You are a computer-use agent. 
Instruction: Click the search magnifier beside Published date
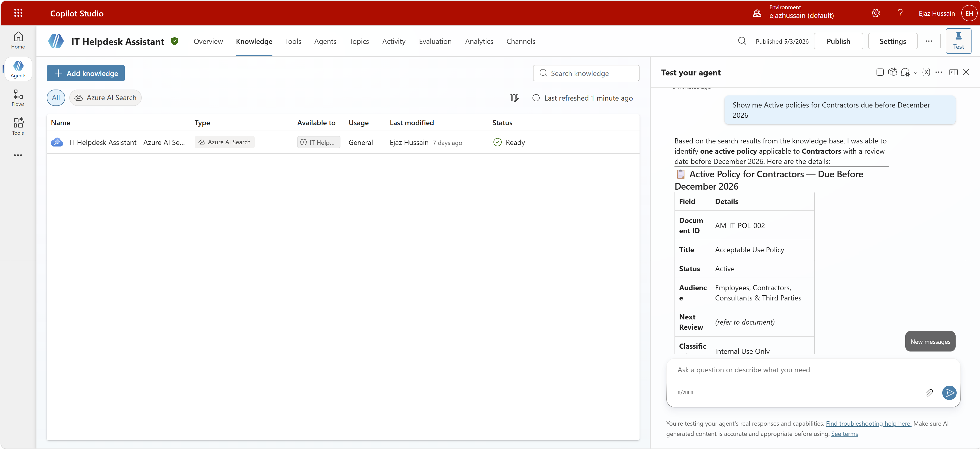coord(742,41)
